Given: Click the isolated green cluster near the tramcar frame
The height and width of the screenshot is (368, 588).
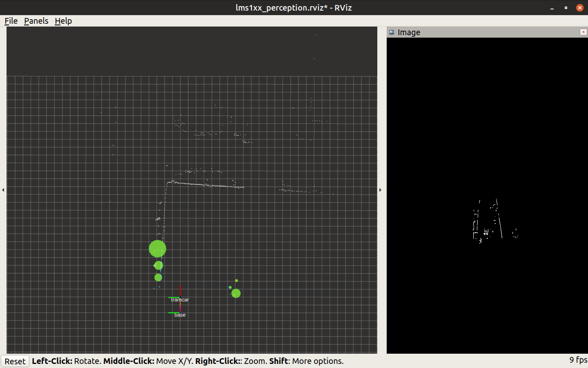Looking at the screenshot, I should [x=236, y=293].
